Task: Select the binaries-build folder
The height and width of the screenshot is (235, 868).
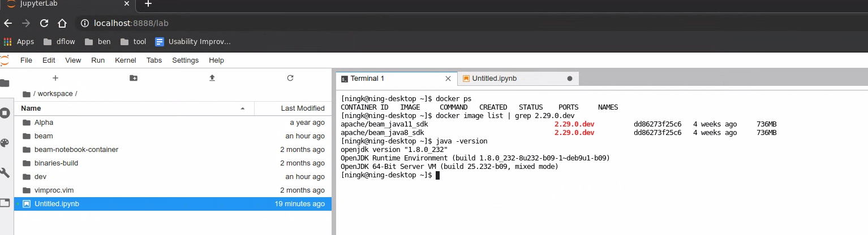Action: click(173, 163)
